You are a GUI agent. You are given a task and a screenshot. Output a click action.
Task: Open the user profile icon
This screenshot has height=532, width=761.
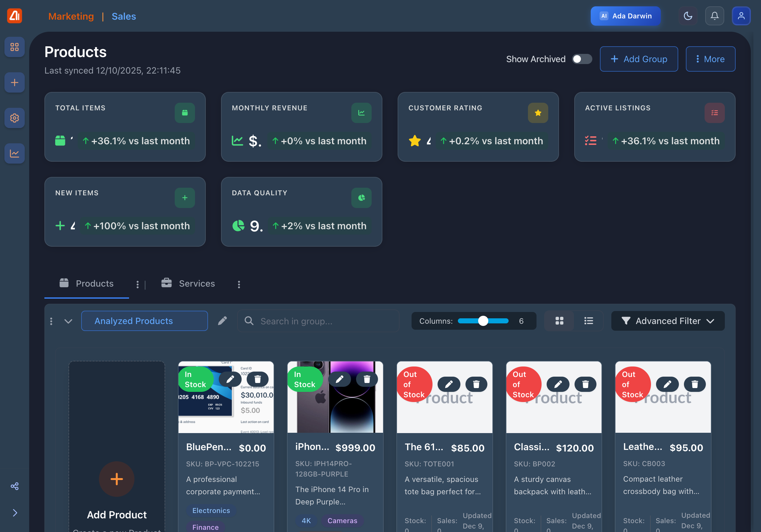pyautogui.click(x=741, y=16)
